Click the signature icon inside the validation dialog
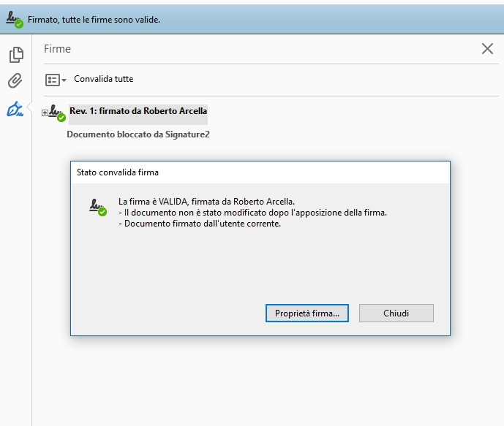The image size is (504, 426). [98, 206]
